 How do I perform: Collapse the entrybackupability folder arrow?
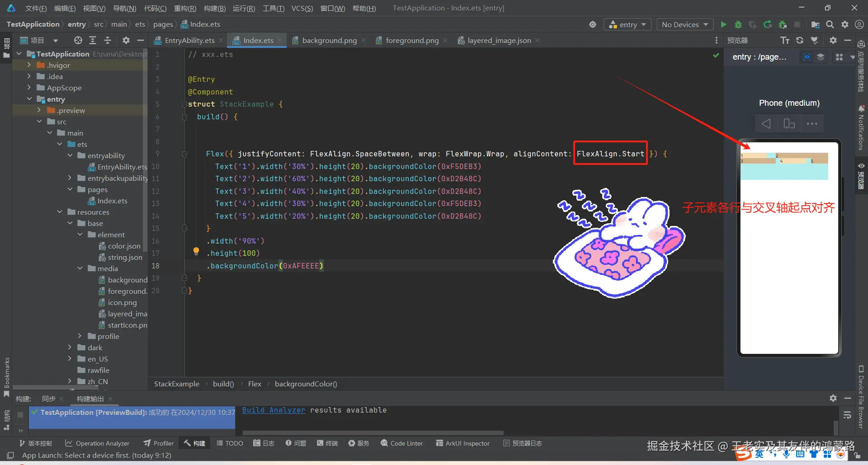coord(70,178)
